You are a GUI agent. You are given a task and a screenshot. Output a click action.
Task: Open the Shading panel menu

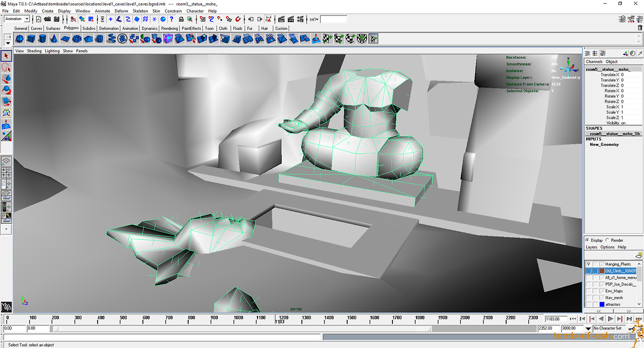coord(34,51)
